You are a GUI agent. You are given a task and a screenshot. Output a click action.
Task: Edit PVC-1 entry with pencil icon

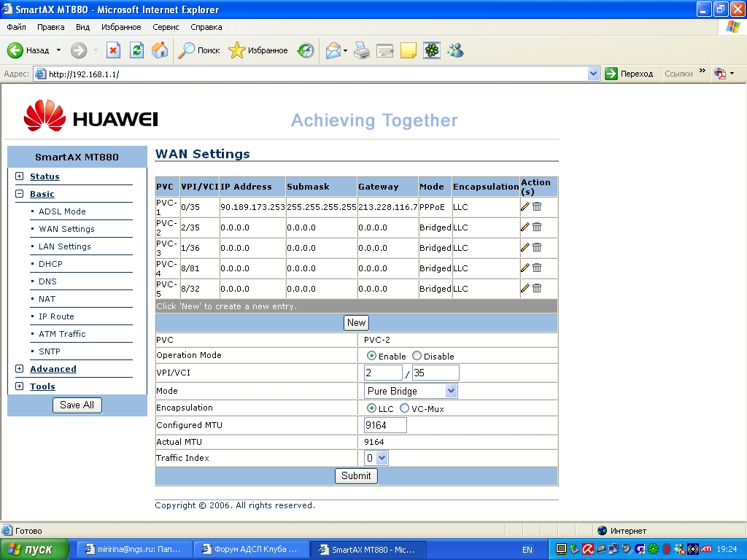click(525, 206)
